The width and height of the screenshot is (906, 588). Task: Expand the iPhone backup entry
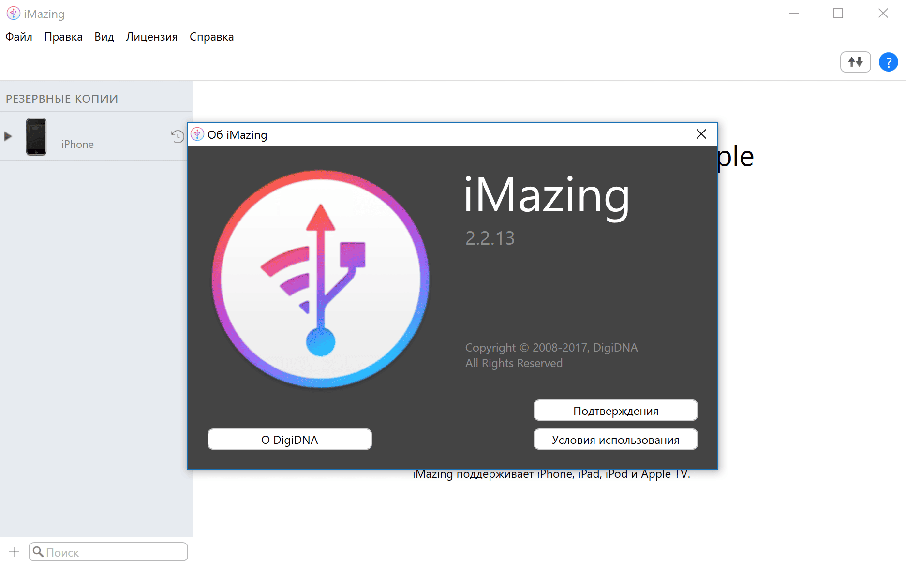coord(8,136)
